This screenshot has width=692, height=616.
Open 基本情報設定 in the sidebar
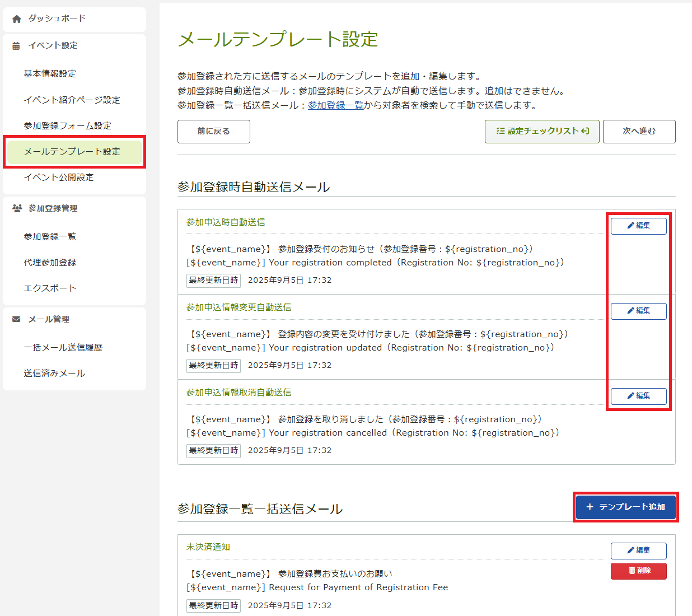50,74
